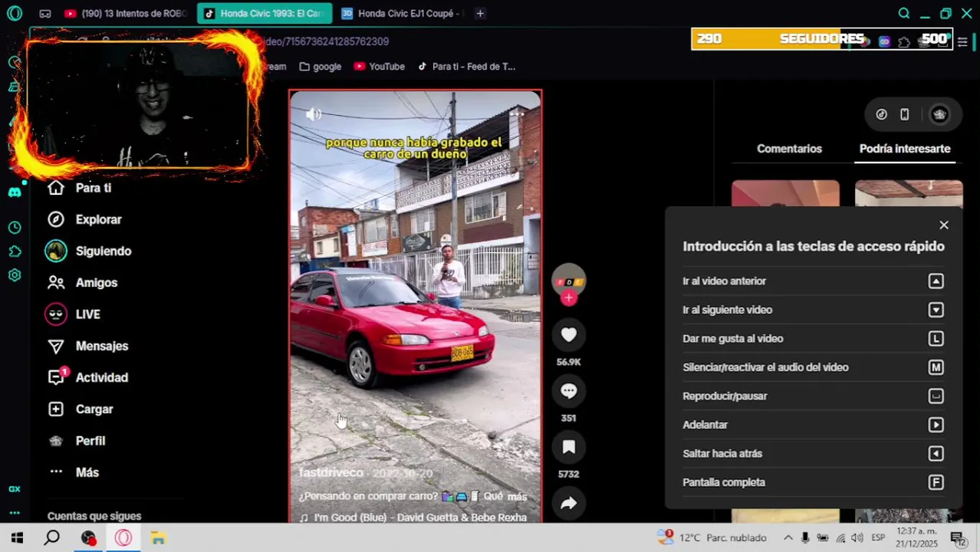This screenshot has height=552, width=980.
Task: Open a new browser tab
Action: pyautogui.click(x=479, y=13)
